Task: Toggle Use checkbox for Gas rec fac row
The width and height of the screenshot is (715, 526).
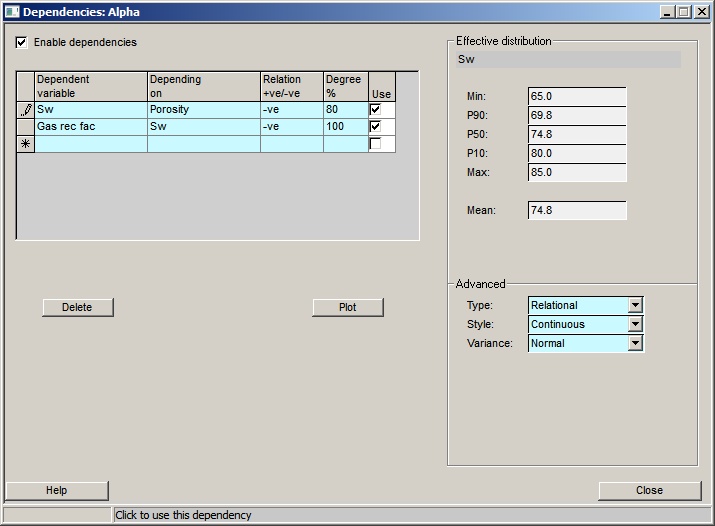Action: coord(375,127)
